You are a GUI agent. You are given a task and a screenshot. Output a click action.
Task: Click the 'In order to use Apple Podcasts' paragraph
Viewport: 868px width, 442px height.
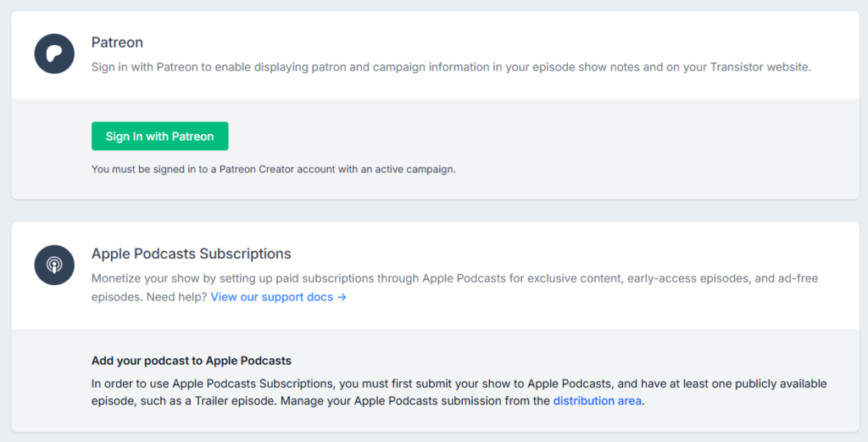[459, 392]
